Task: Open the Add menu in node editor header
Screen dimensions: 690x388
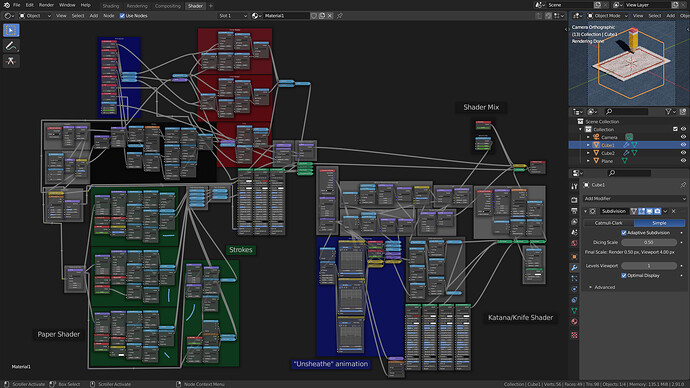Action: pos(94,16)
